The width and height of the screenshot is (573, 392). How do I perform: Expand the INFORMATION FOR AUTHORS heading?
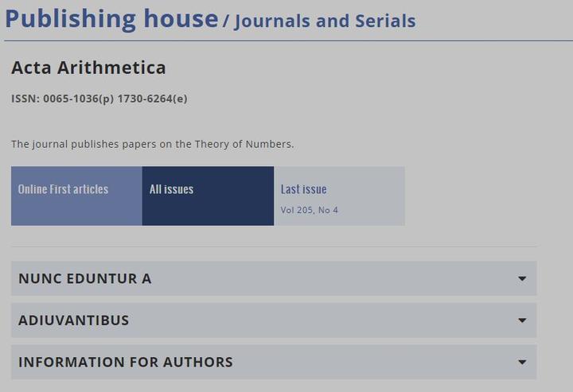[126, 363]
